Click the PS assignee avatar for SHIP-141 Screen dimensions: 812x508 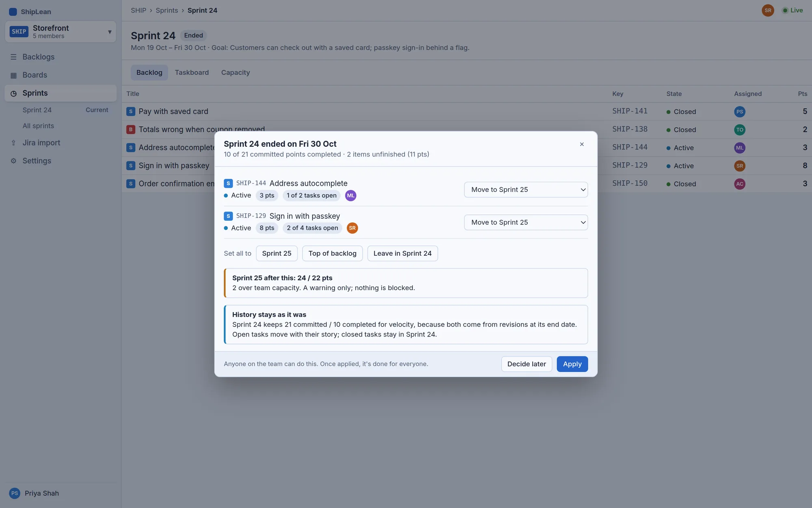(x=740, y=112)
